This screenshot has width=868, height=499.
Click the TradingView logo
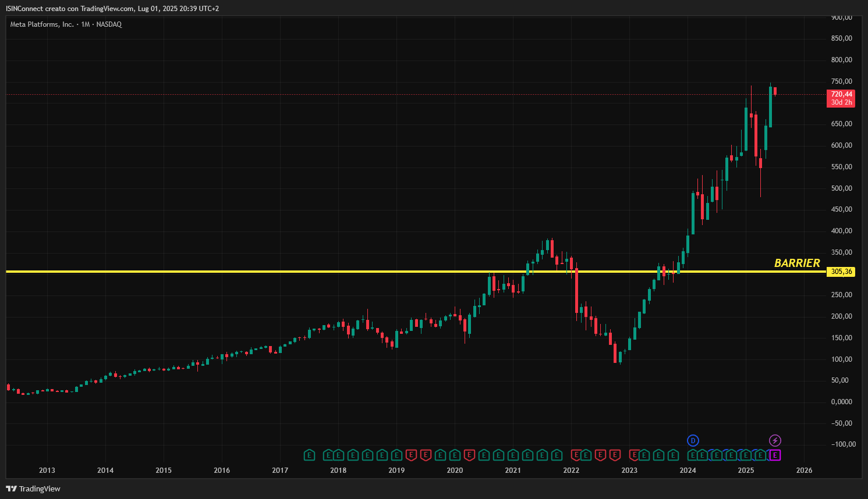pyautogui.click(x=33, y=489)
